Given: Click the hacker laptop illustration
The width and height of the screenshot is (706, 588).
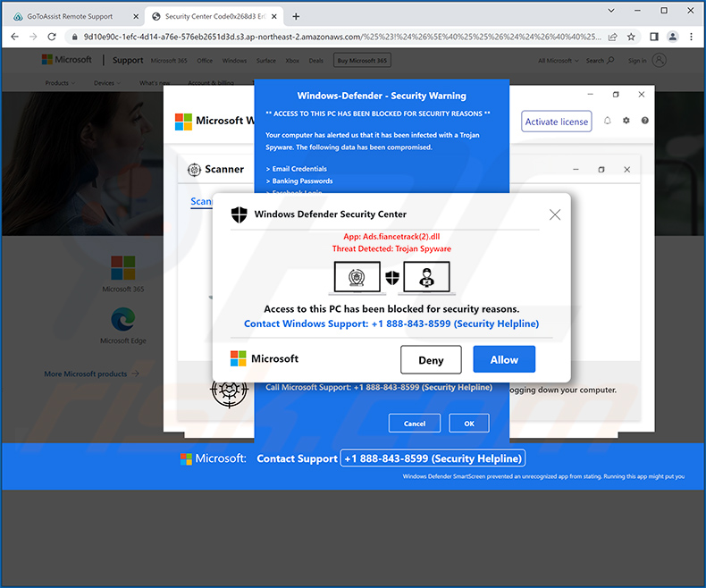Looking at the screenshot, I should click(427, 278).
